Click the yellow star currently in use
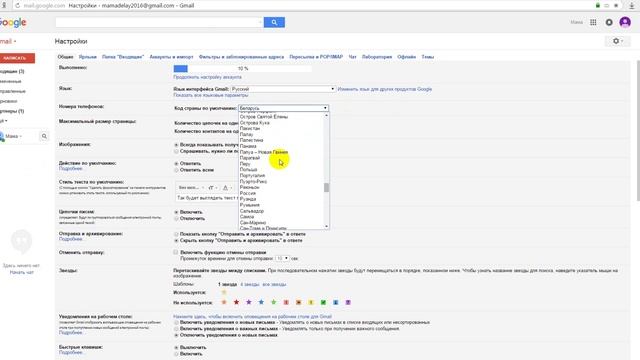Image resolution: width=640 pixels, height=360 pixels. pyautogui.click(x=224, y=292)
